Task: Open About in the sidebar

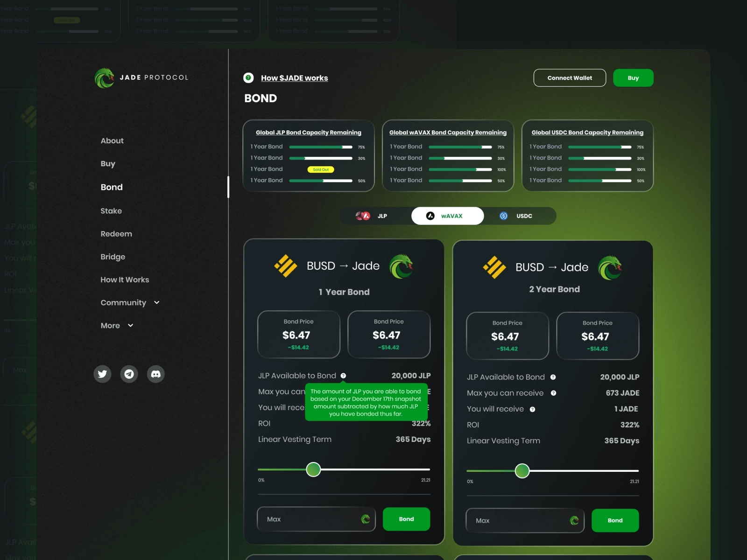Action: (x=112, y=140)
